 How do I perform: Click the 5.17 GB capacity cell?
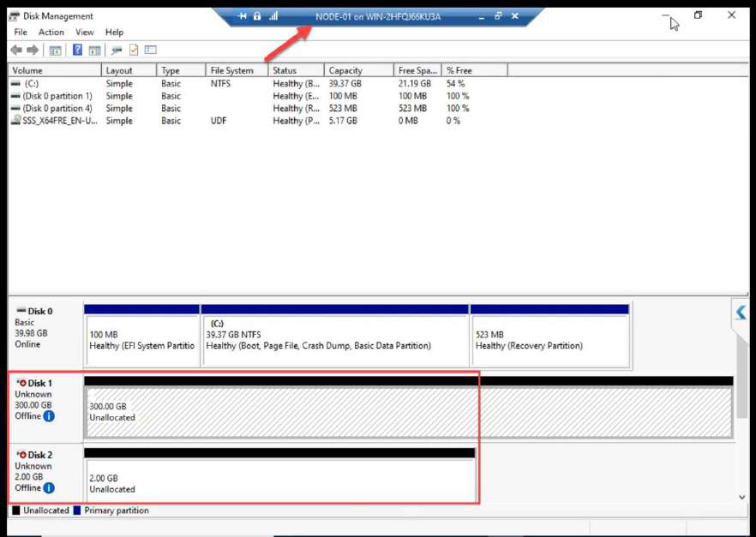click(343, 121)
